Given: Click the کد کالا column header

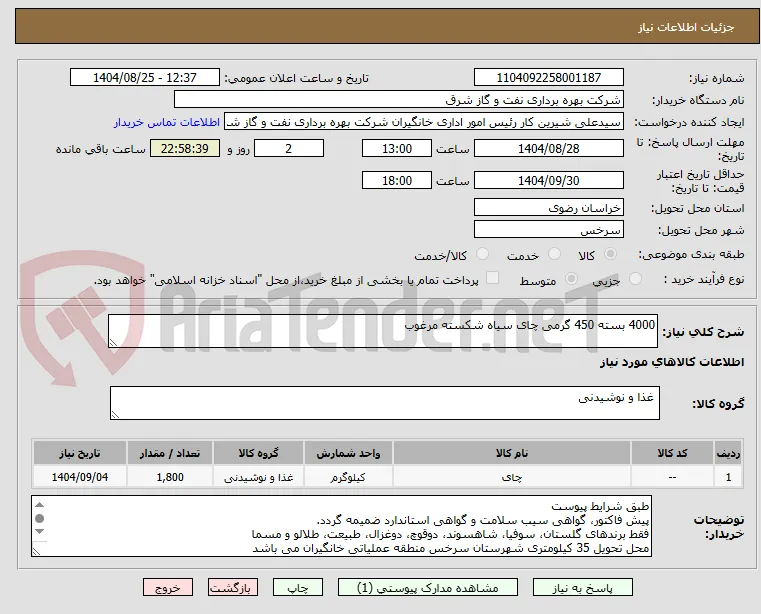Looking at the screenshot, I should (x=672, y=453).
